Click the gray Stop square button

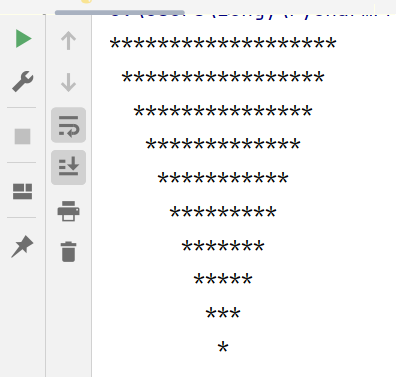(x=22, y=136)
